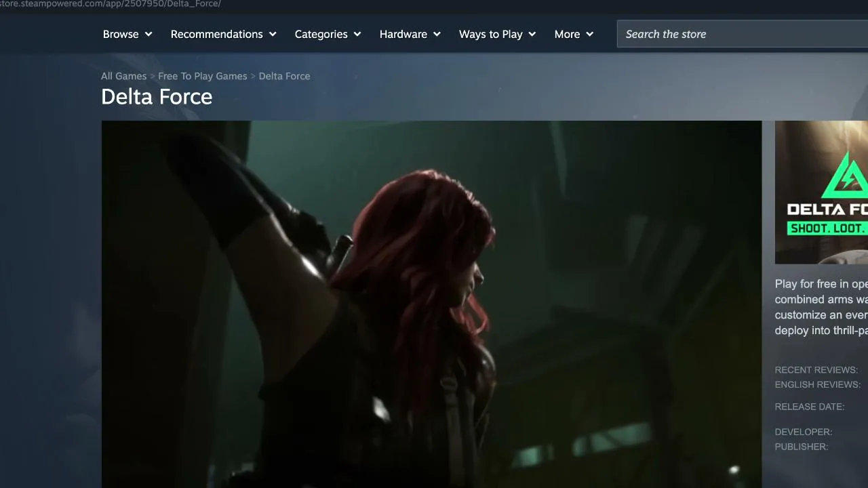Click the Publisher label
Viewport: 868px width, 488px height.
point(802,447)
